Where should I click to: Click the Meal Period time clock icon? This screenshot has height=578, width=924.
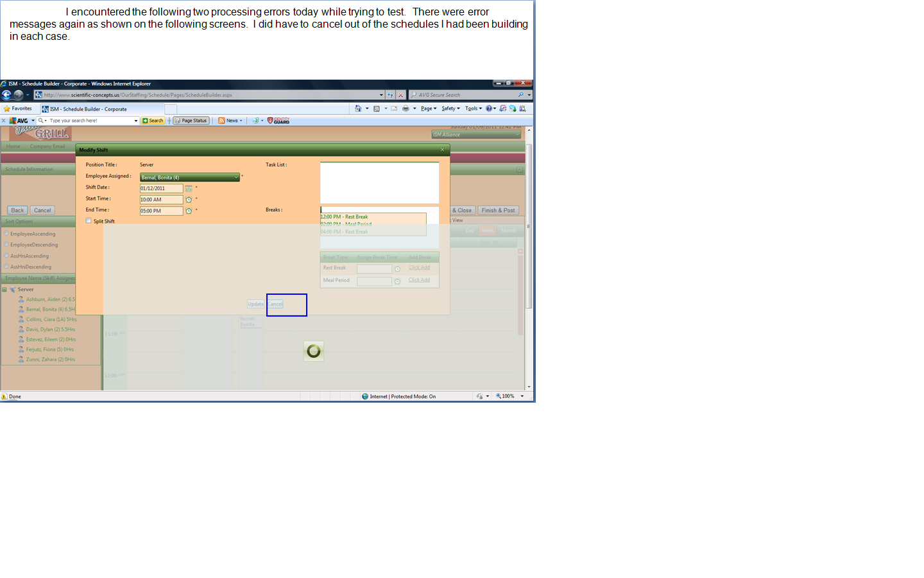[397, 281]
